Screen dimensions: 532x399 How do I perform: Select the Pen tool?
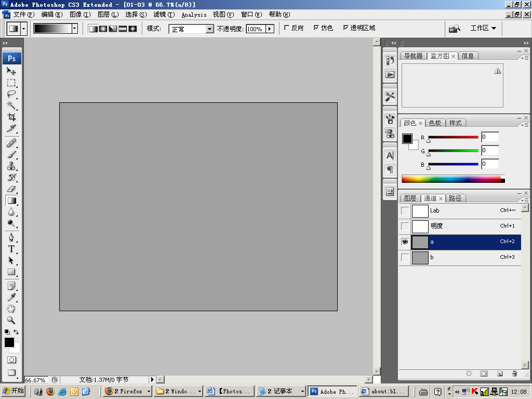tap(11, 237)
